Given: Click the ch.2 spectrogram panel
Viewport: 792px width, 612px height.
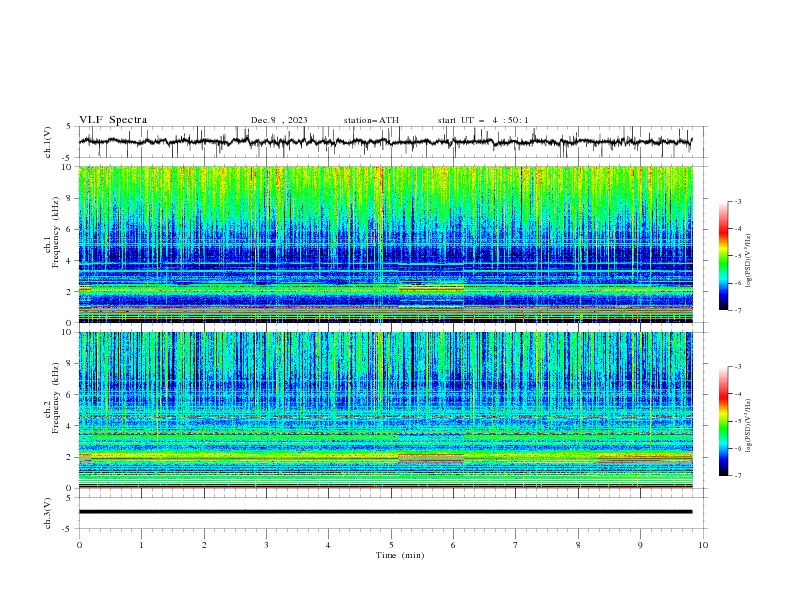Looking at the screenshot, I should [385, 410].
